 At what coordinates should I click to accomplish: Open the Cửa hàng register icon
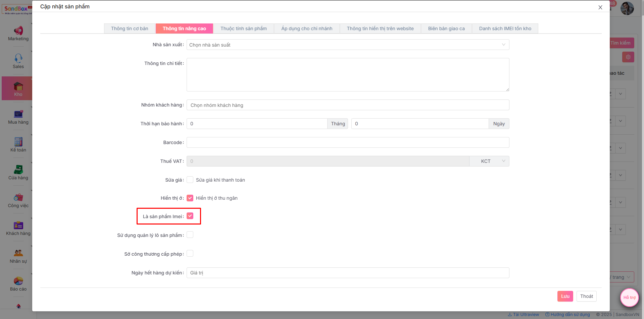[x=18, y=170]
